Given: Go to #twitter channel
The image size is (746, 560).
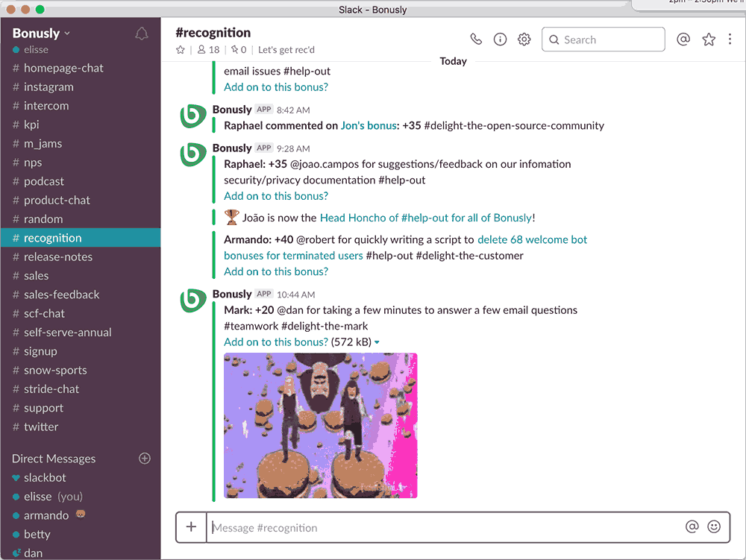Looking at the screenshot, I should [x=81, y=427].
